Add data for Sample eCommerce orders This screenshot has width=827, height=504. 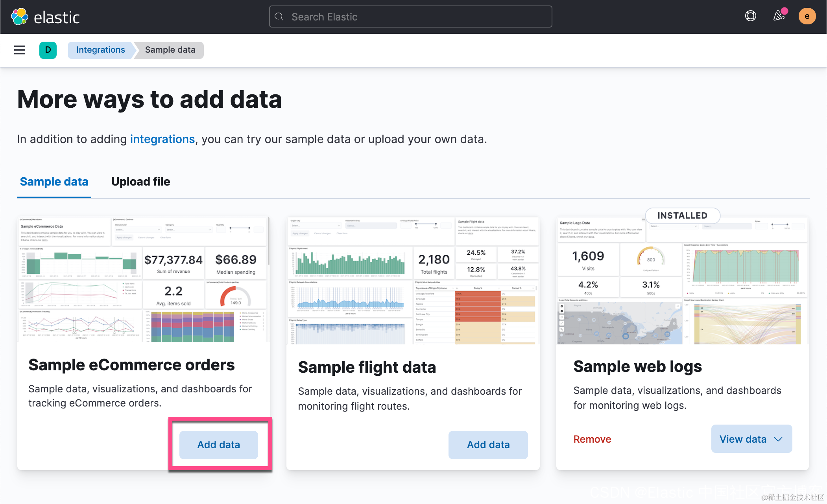pyautogui.click(x=218, y=445)
